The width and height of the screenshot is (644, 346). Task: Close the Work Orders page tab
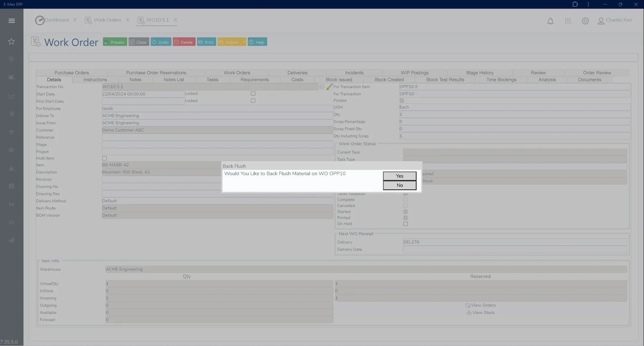pos(128,20)
